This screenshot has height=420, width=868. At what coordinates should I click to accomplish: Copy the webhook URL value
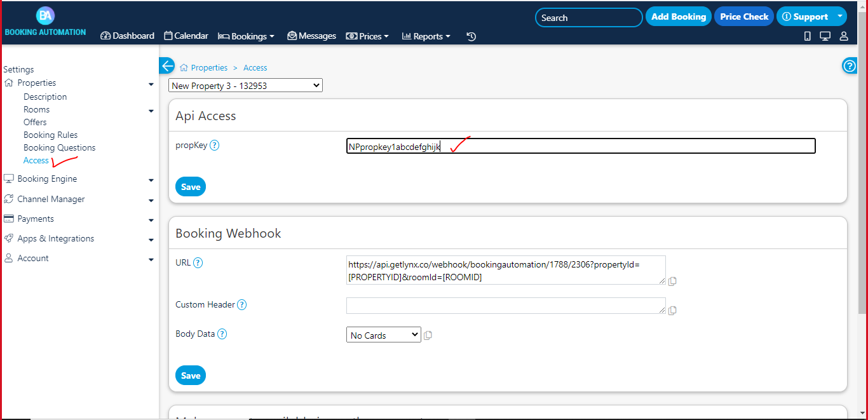click(x=672, y=281)
